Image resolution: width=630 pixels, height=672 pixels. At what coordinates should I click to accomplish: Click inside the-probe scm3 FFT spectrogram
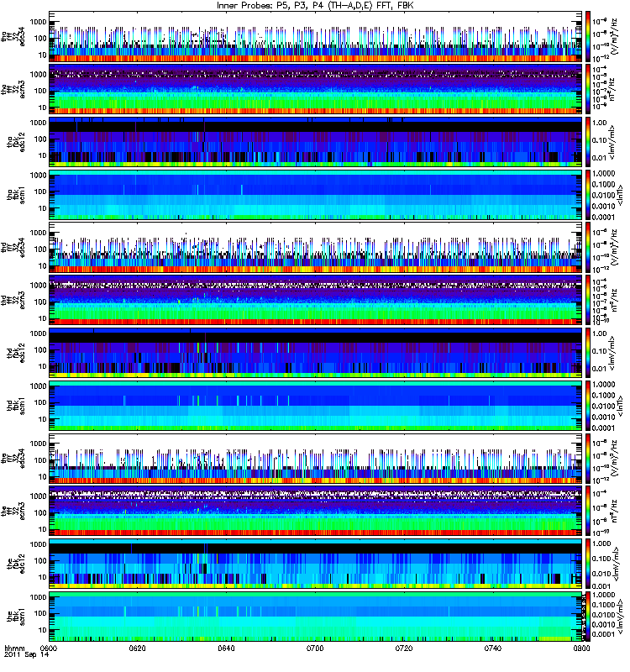pyautogui.click(x=316, y=512)
